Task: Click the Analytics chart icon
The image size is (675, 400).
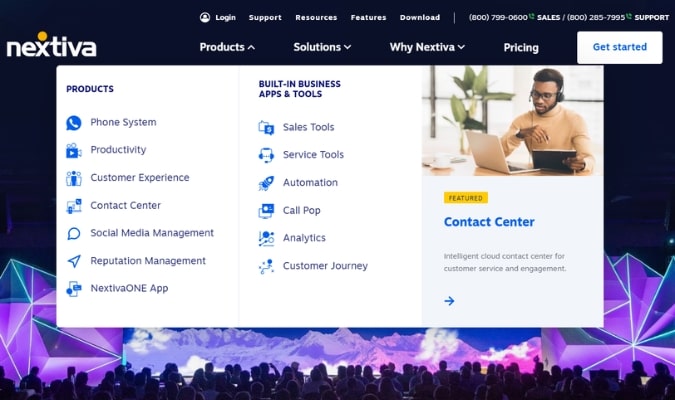Action: point(266,238)
